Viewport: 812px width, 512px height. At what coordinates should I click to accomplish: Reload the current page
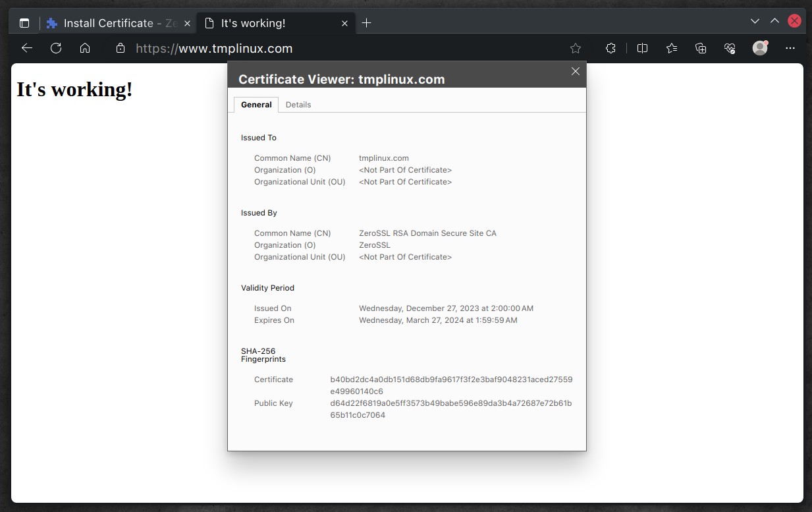click(56, 48)
